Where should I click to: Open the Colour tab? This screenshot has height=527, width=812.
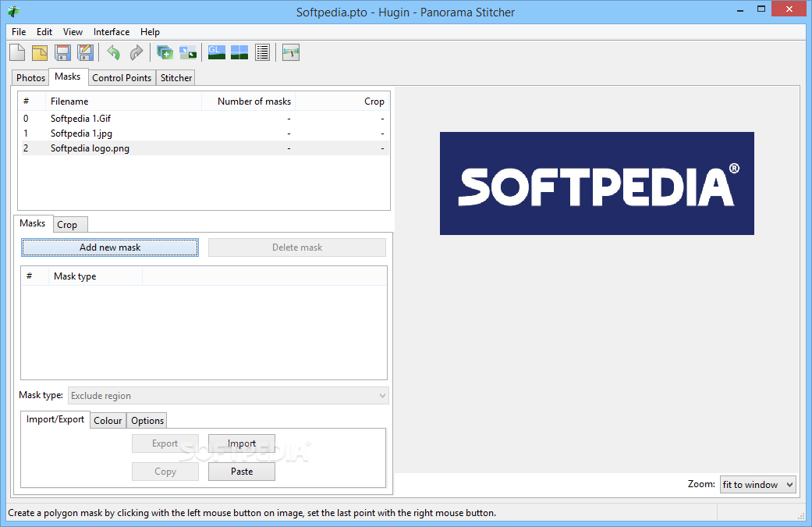[x=108, y=421]
